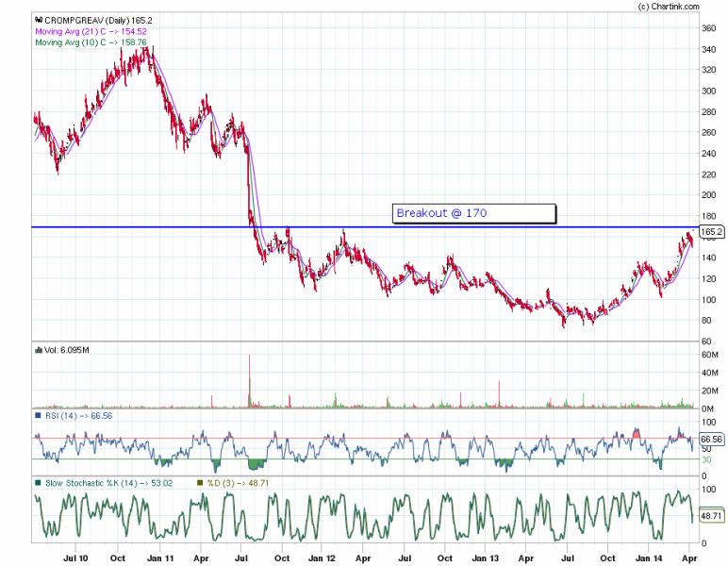This screenshot has width=728, height=566.
Task: Click the green 30 RSI level label
Action: [704, 459]
